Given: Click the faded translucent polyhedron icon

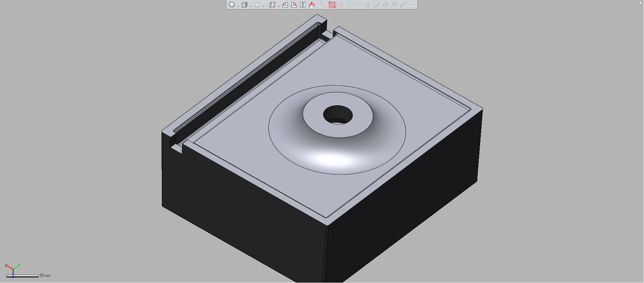Looking at the screenshot, I should pyautogui.click(x=257, y=5).
